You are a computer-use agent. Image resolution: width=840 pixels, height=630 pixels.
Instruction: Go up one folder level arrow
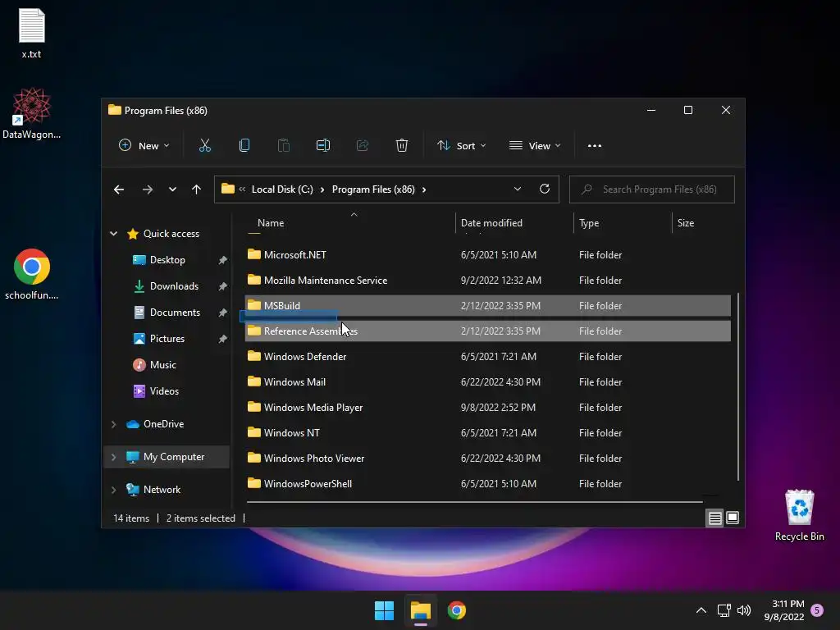(197, 189)
